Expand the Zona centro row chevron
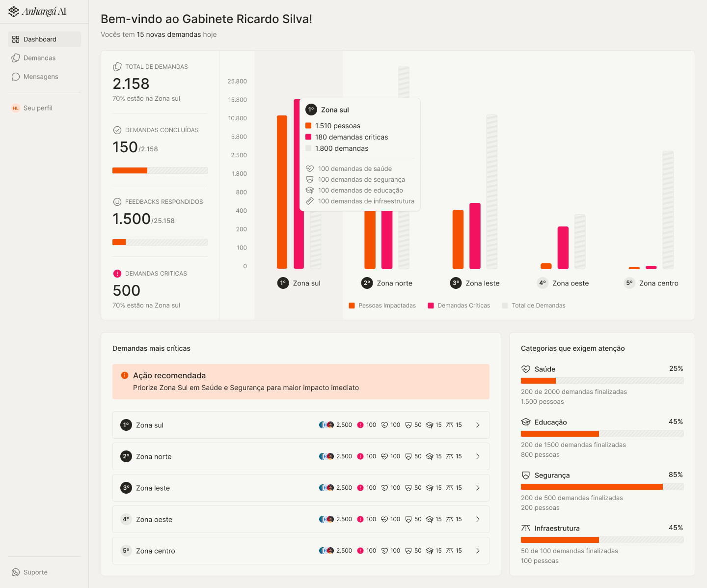Image resolution: width=707 pixels, height=588 pixels. (478, 551)
